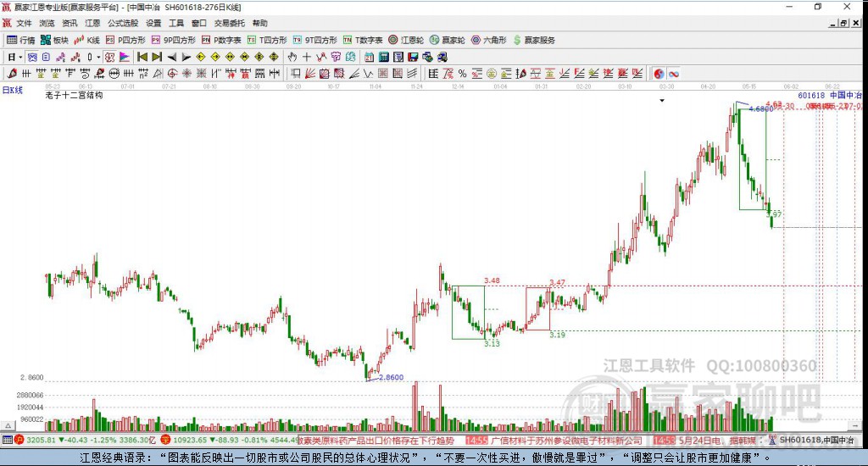This screenshot has width=868, height=466.
Task: Click the status bar grid icon
Action: click(7, 440)
